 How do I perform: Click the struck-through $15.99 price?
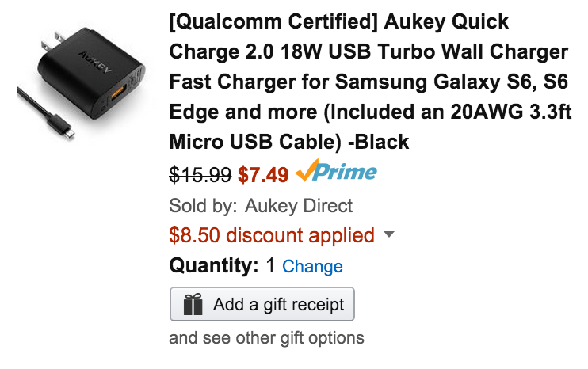click(x=200, y=174)
